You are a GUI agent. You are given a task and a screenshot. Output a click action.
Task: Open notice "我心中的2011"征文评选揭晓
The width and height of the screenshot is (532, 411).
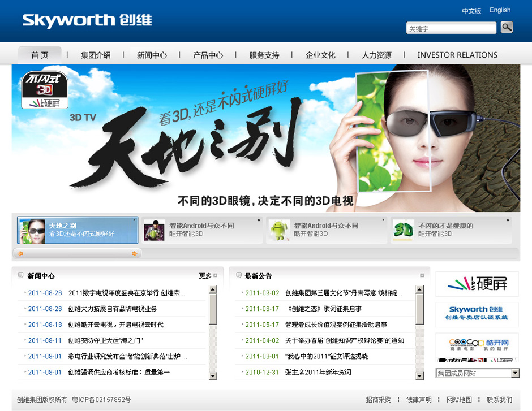click(327, 357)
